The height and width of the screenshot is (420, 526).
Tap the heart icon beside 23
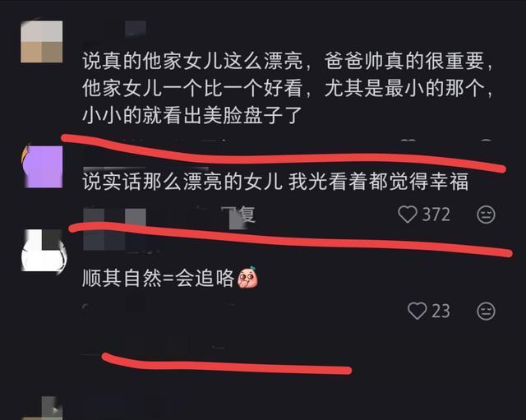pyautogui.click(x=417, y=311)
